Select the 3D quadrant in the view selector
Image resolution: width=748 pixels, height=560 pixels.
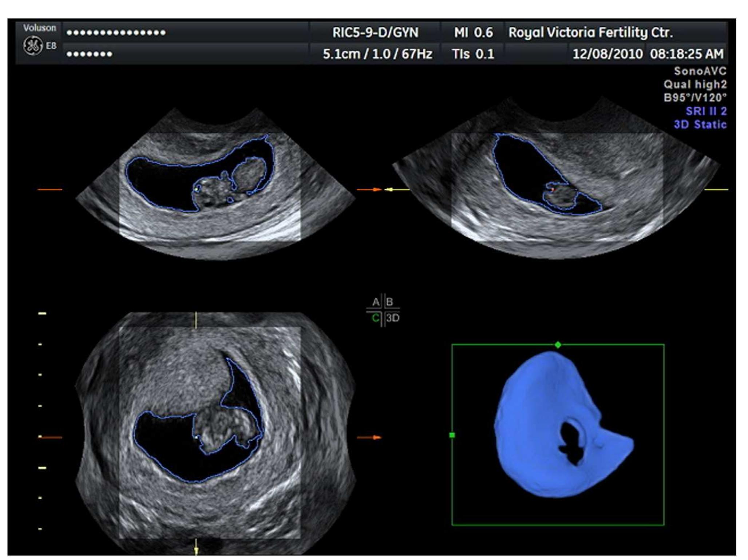point(393,318)
